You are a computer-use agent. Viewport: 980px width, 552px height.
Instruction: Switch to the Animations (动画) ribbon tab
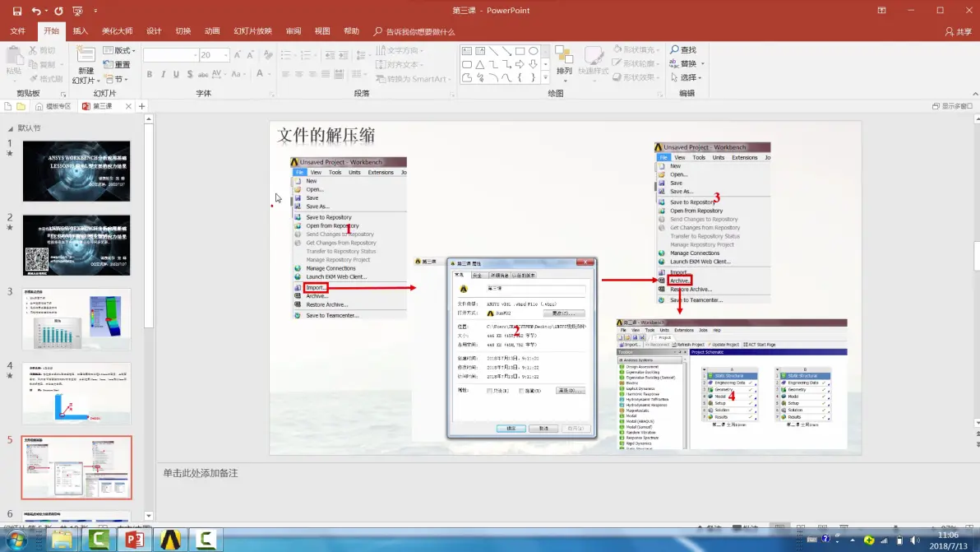(212, 31)
